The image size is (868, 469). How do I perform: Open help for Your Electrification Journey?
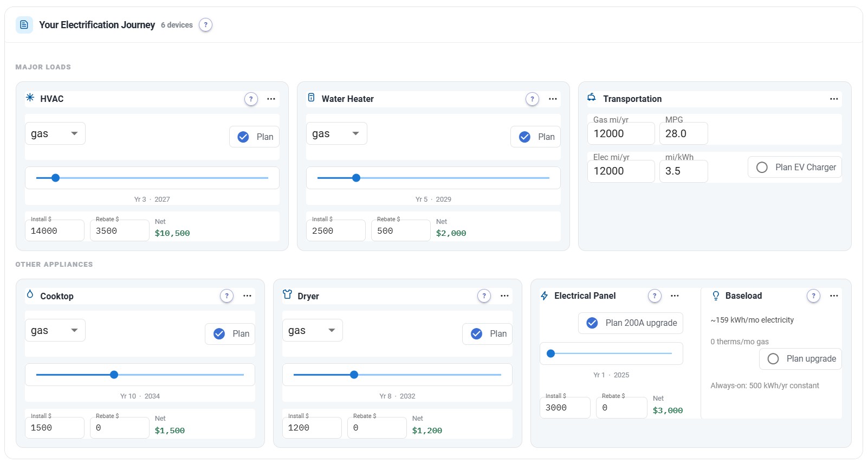(x=205, y=25)
